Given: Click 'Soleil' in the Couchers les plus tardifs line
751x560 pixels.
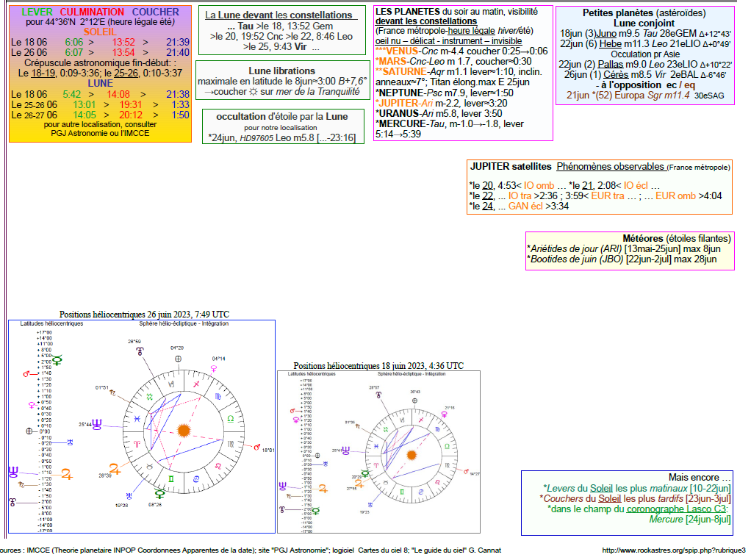Looking at the screenshot, I should 610,499.
